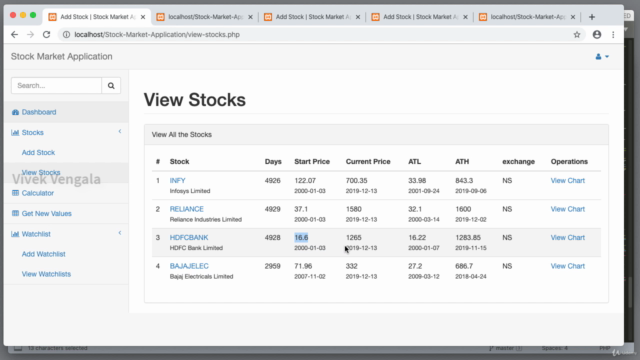Open Calculator in sidebar
640x360 pixels.
tap(38, 193)
